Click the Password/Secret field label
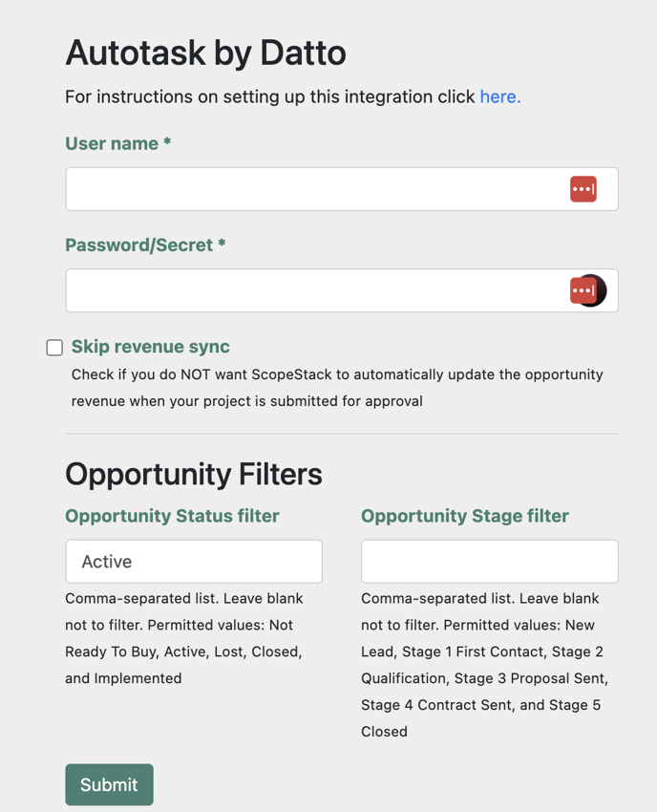The width and height of the screenshot is (657, 812). 145,246
